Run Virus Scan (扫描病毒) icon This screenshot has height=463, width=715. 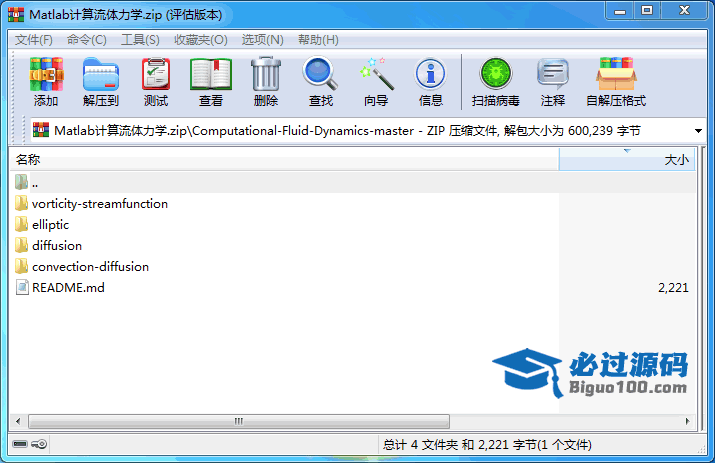(x=496, y=81)
